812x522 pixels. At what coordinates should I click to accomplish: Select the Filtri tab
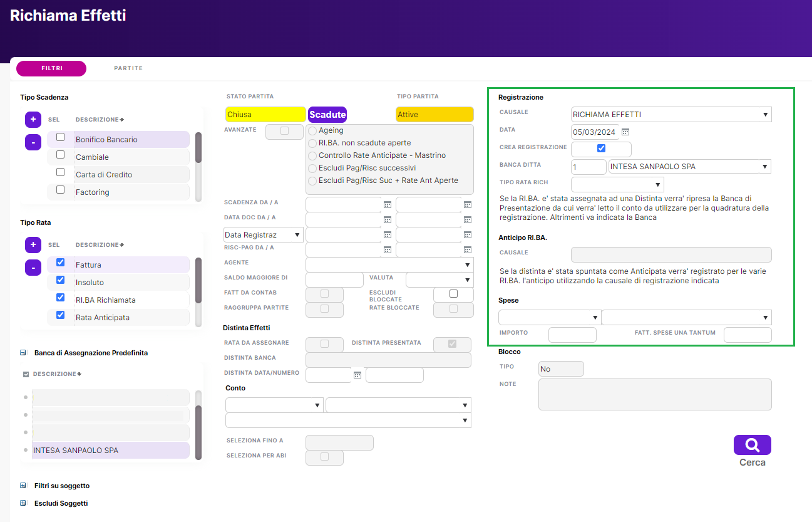pyautogui.click(x=51, y=68)
